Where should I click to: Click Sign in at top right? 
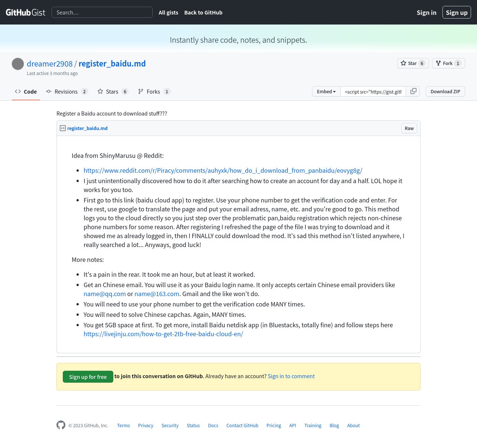coord(426,12)
